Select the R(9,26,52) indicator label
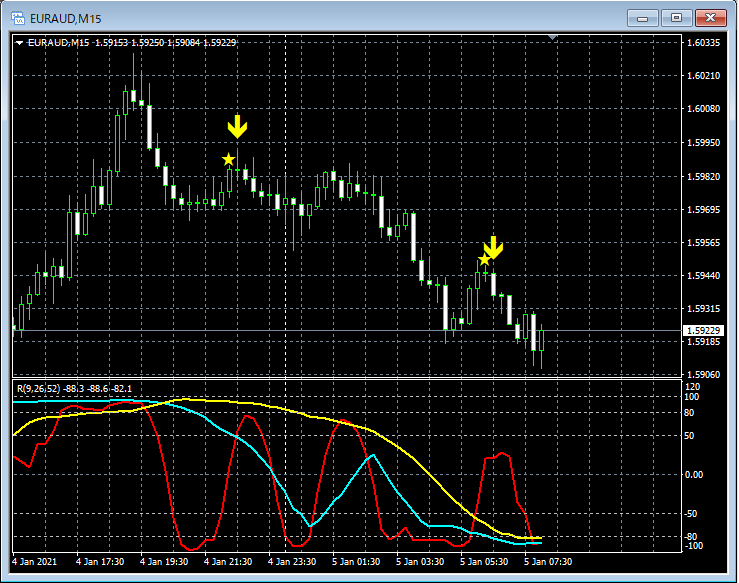This screenshot has height=583, width=739. [x=73, y=387]
